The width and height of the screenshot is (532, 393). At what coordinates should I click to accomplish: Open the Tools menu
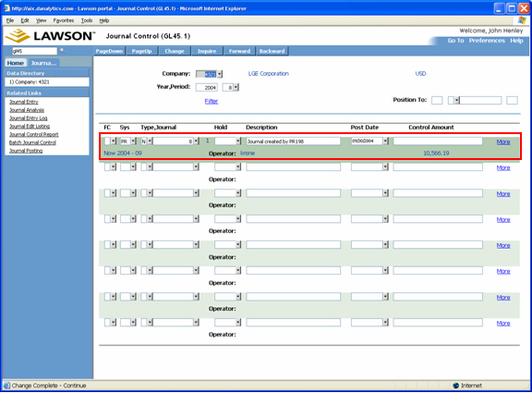tap(87, 20)
